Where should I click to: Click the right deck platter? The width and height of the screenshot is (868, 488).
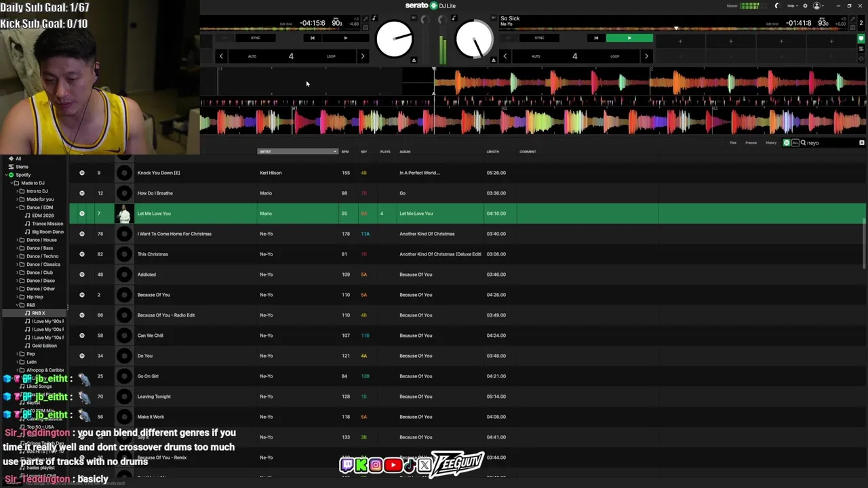coord(474,39)
